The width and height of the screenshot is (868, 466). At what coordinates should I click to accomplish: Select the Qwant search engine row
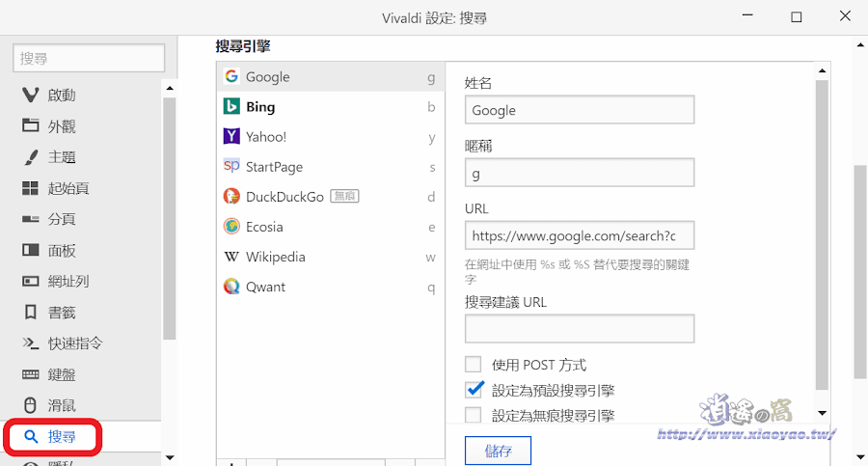(x=331, y=287)
